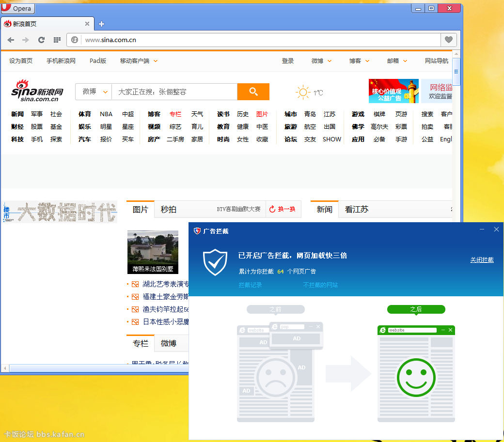Click the gray sad face illustration
The height and width of the screenshot is (442, 504).
pyautogui.click(x=275, y=378)
